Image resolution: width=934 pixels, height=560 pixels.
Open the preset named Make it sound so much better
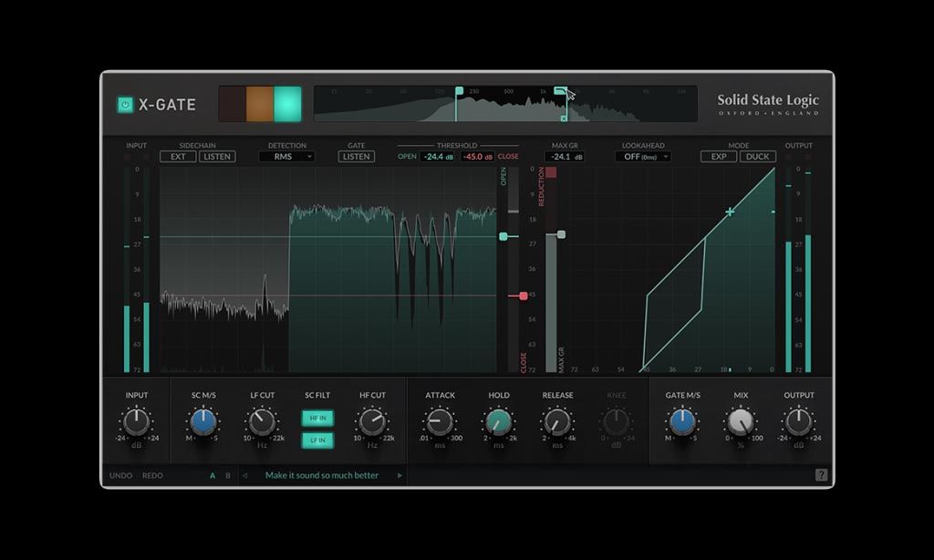(x=322, y=475)
